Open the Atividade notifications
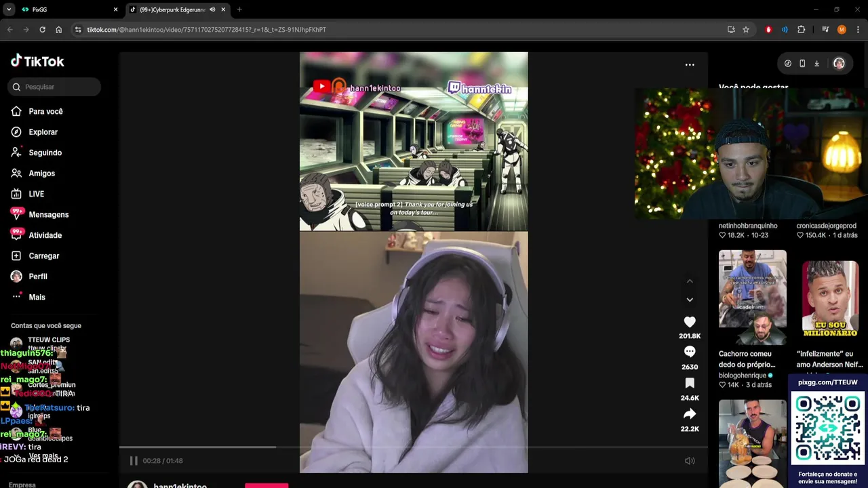 [x=45, y=235]
